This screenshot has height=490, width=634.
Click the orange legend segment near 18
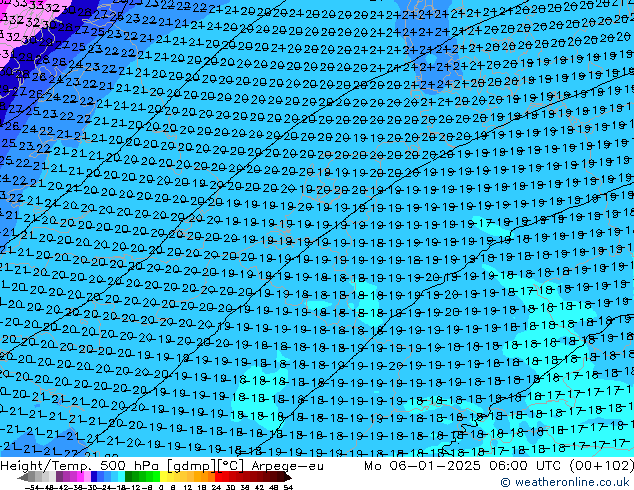(204, 477)
